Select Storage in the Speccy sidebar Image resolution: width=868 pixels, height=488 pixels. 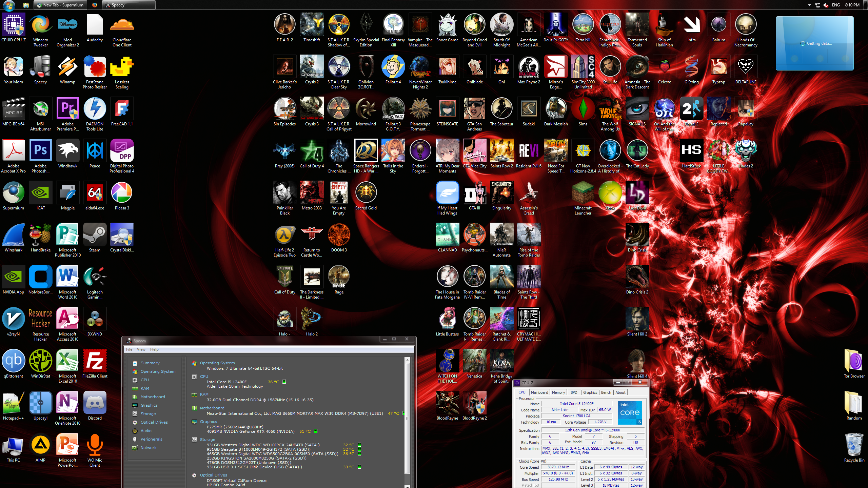[x=148, y=414]
